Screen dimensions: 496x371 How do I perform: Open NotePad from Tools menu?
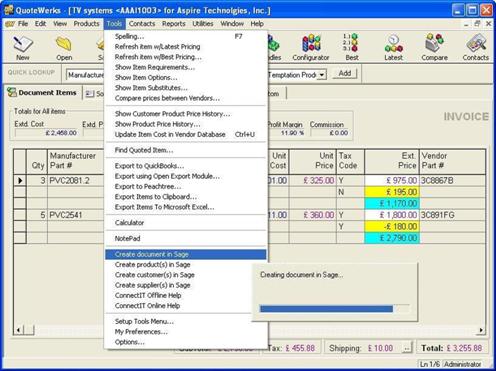[x=186, y=238]
